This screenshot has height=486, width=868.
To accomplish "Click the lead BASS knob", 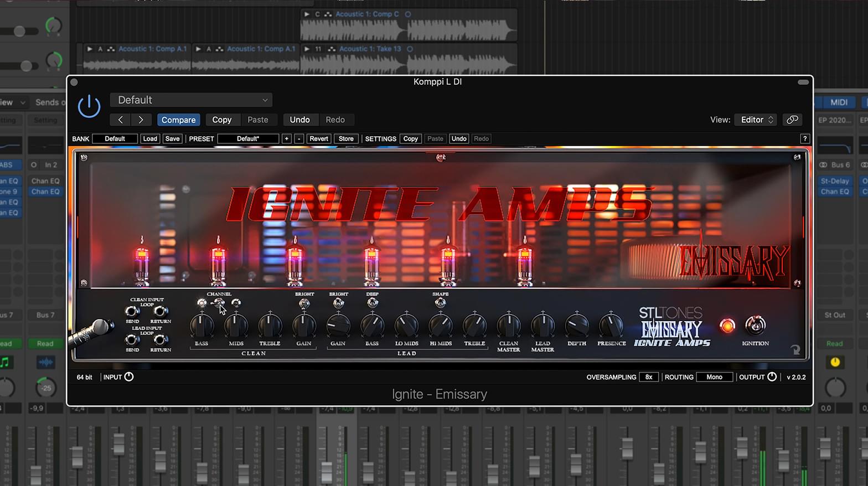I will pos(372,325).
